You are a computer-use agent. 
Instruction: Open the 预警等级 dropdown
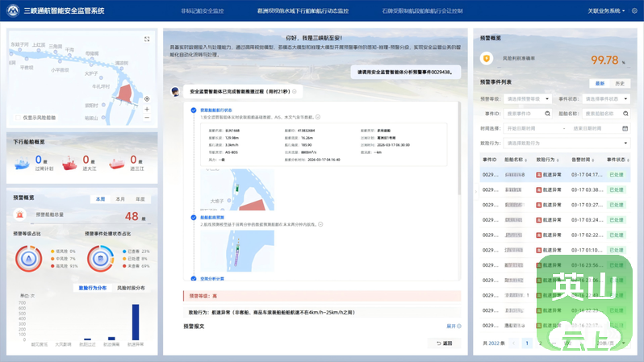527,99
